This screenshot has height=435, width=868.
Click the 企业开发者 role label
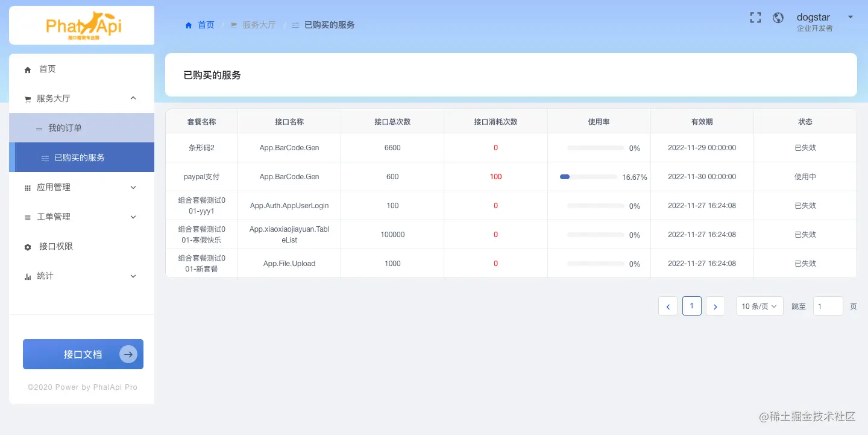[x=814, y=28]
